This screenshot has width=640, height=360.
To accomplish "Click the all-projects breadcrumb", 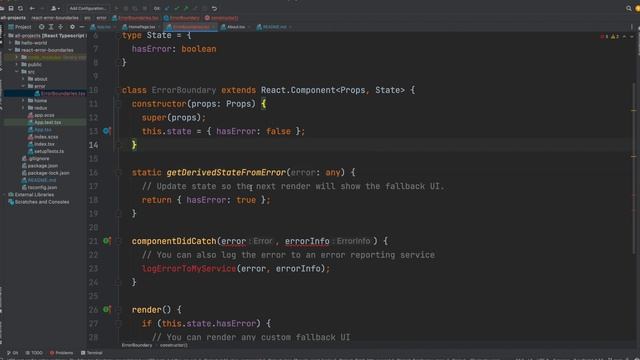I will pyautogui.click(x=13, y=18).
